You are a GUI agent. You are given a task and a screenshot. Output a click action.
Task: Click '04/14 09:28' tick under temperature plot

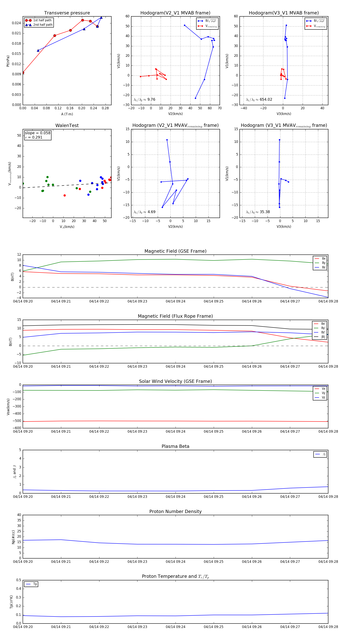click(x=328, y=627)
